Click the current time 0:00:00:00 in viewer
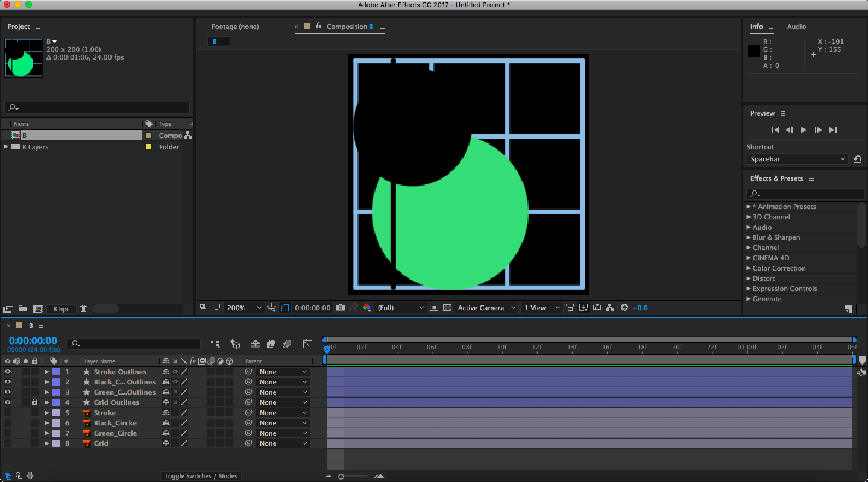 (312, 308)
